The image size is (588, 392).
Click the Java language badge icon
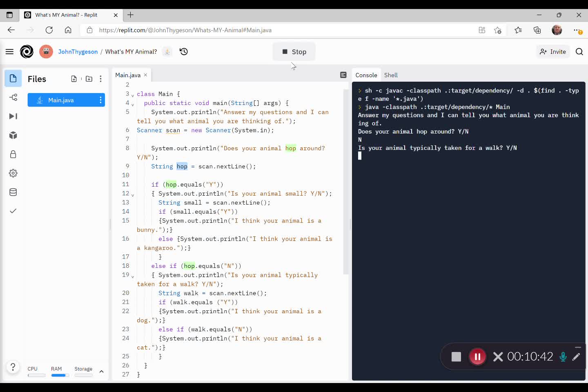coord(167,51)
